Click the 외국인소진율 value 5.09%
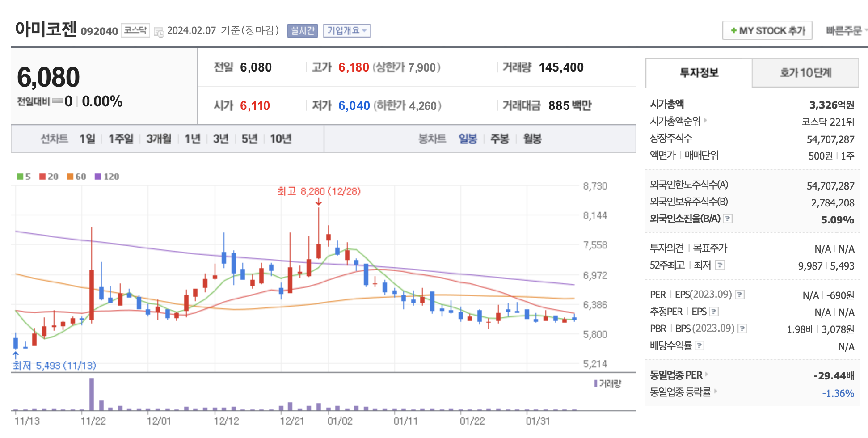The height and width of the screenshot is (438, 868). 838,220
